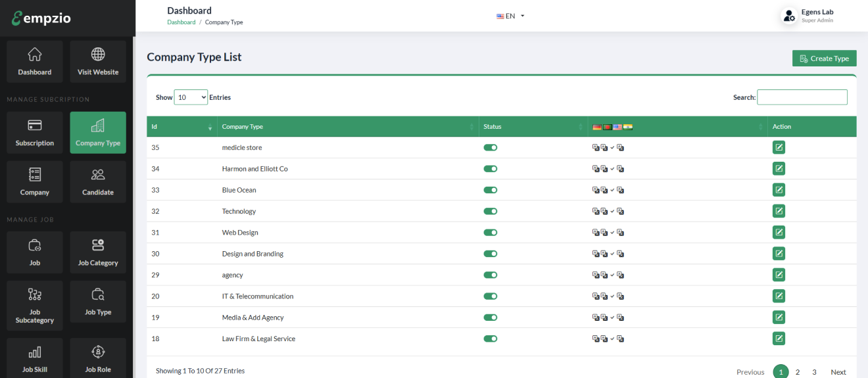Edit the Web Design row

tap(779, 232)
